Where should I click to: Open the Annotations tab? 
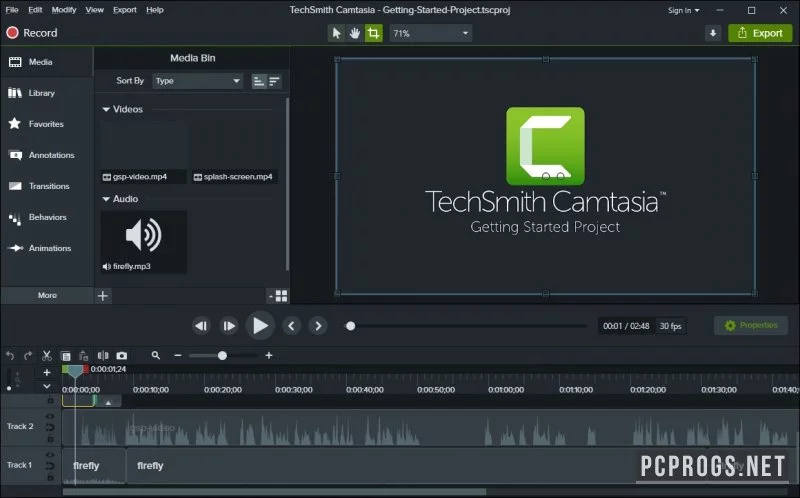[46, 155]
